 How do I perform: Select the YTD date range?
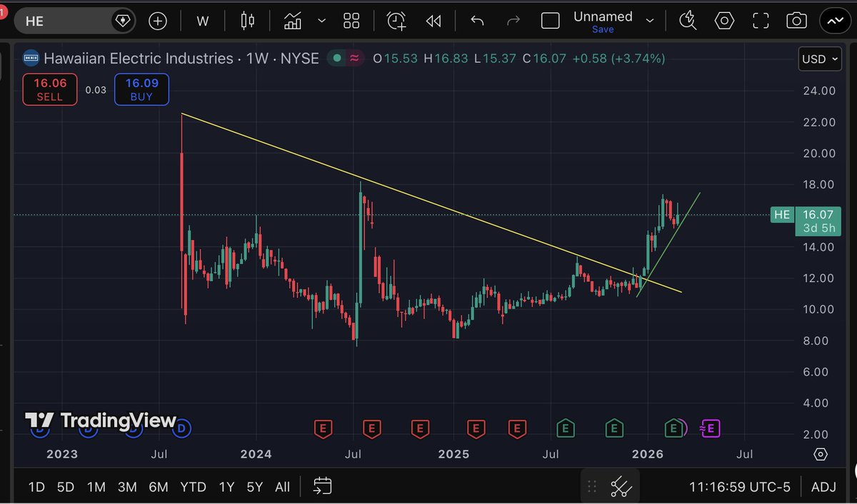coord(194,487)
